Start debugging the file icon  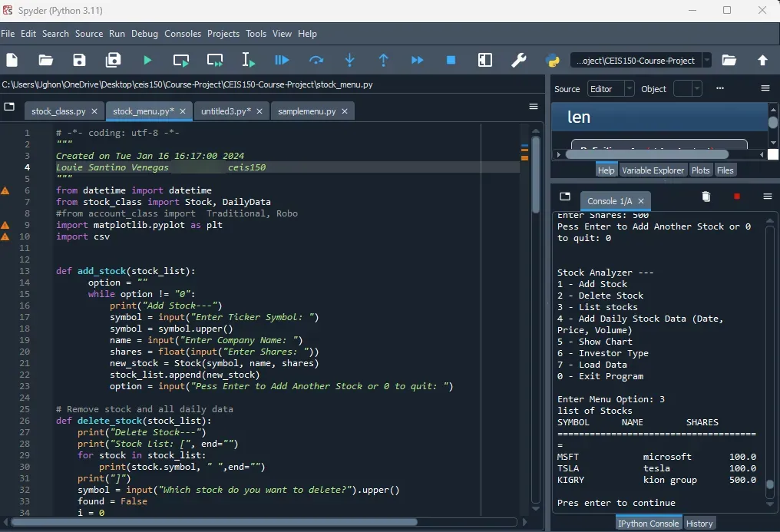click(x=282, y=60)
